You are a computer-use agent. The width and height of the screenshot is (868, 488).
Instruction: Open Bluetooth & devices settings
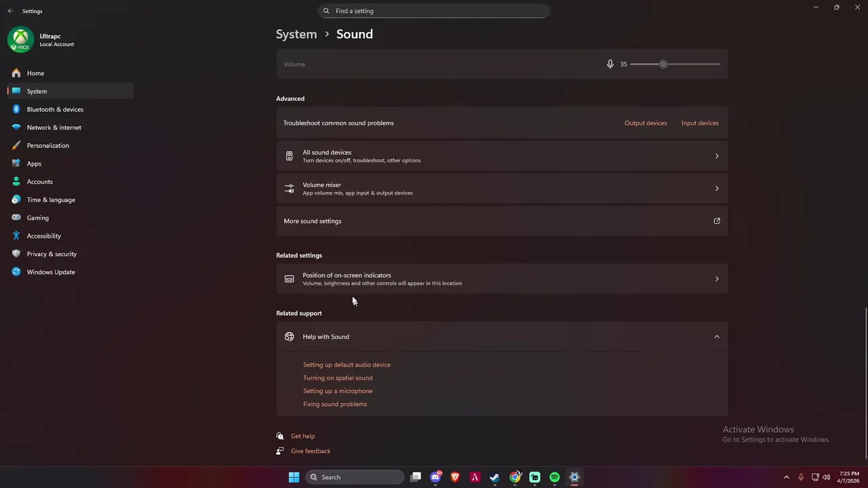(71, 109)
